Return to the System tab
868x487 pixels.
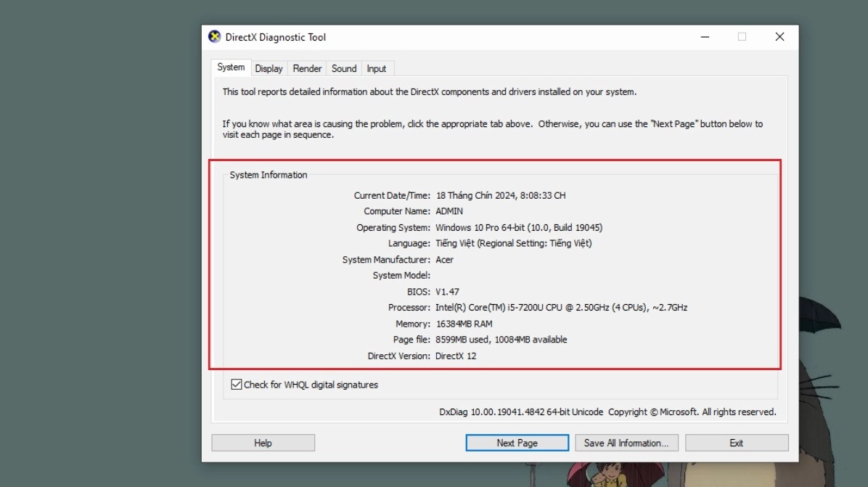point(230,67)
